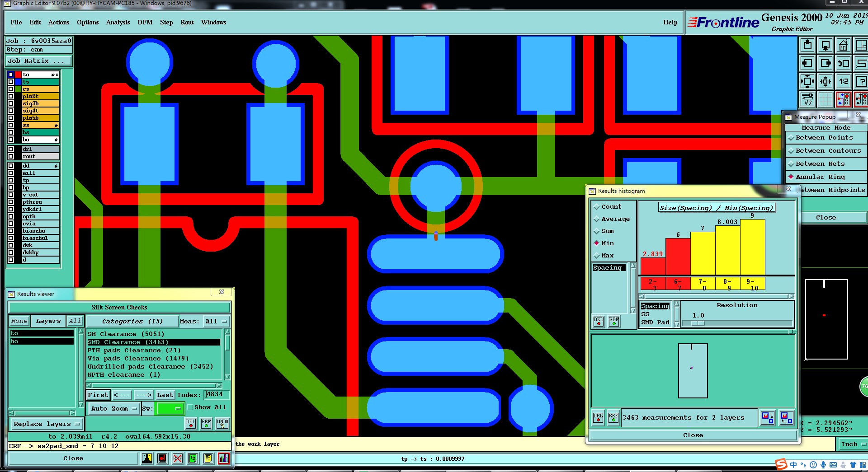Open the DFM menu
Viewport: 868px width, 472px height.
pyautogui.click(x=145, y=22)
